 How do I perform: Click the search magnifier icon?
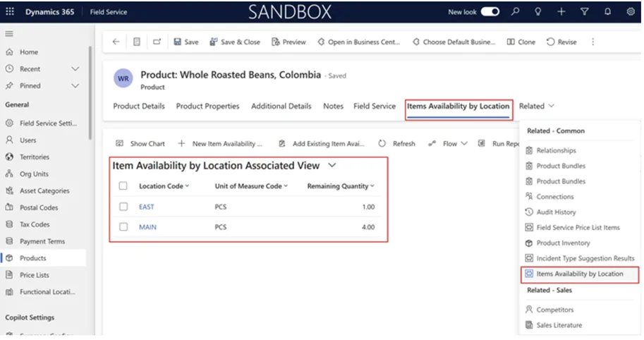click(515, 11)
